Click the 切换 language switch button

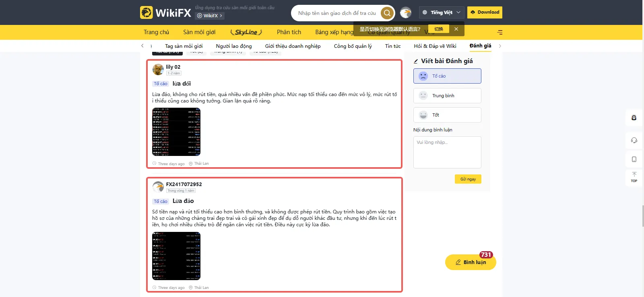439,29
